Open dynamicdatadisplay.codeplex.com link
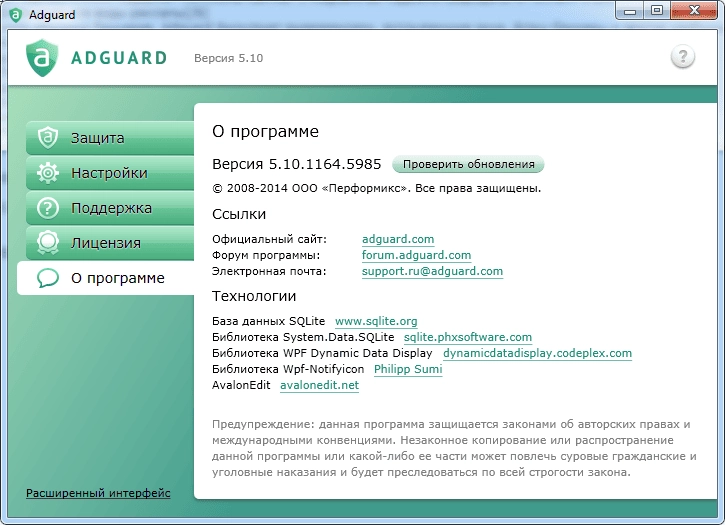The width and height of the screenshot is (725, 525). pyautogui.click(x=537, y=353)
